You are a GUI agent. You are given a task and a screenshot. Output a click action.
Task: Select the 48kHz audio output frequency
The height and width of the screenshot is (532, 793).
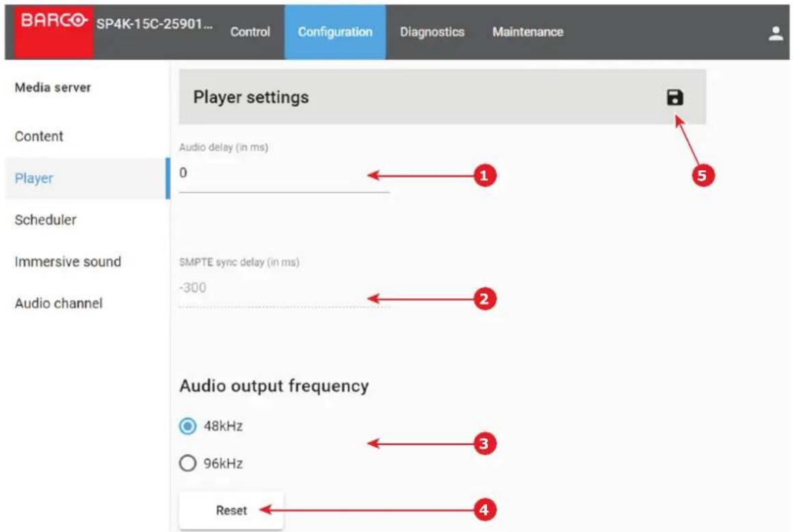pos(187,426)
